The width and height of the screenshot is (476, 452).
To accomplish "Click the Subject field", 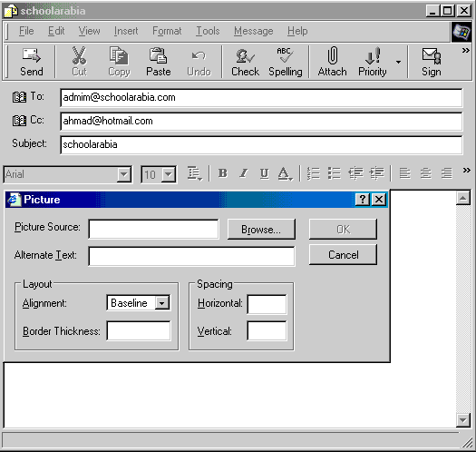I will coord(261,144).
